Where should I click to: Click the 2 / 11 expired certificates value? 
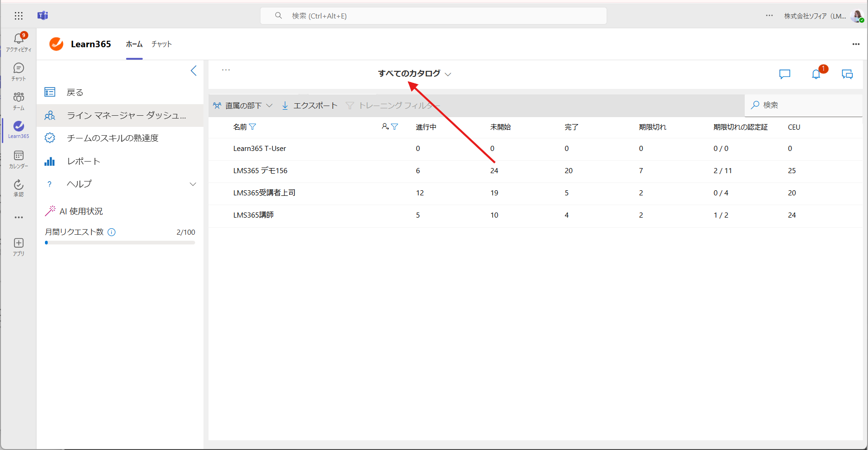722,171
